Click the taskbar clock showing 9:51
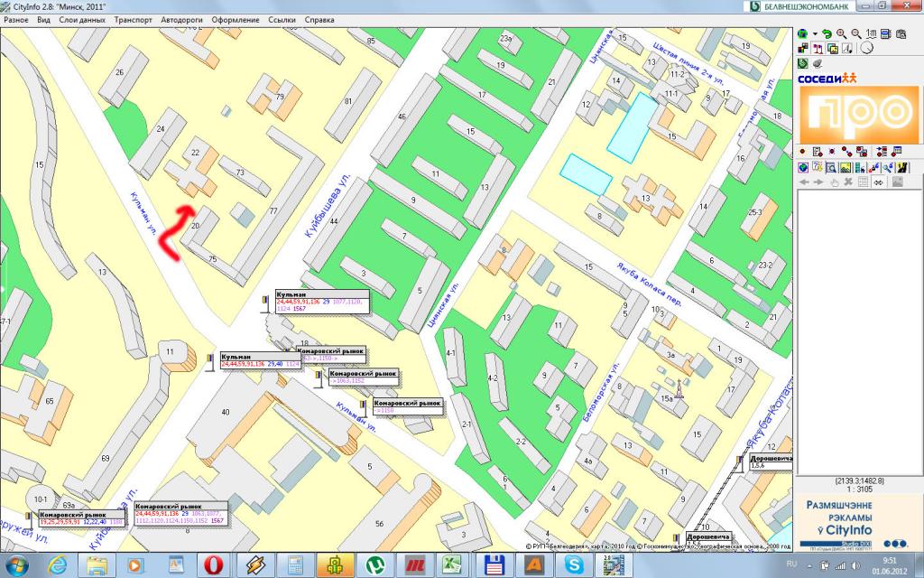This screenshot has width=924, height=578. [x=890, y=560]
